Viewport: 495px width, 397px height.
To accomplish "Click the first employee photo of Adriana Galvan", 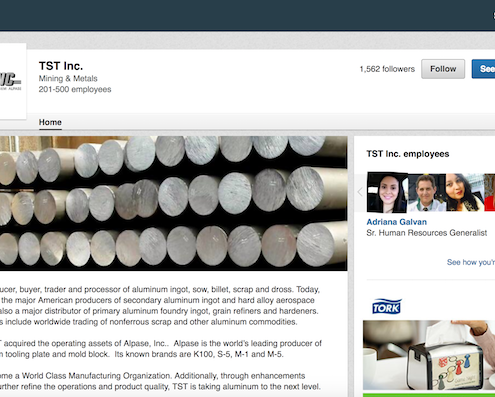I will pyautogui.click(x=387, y=193).
